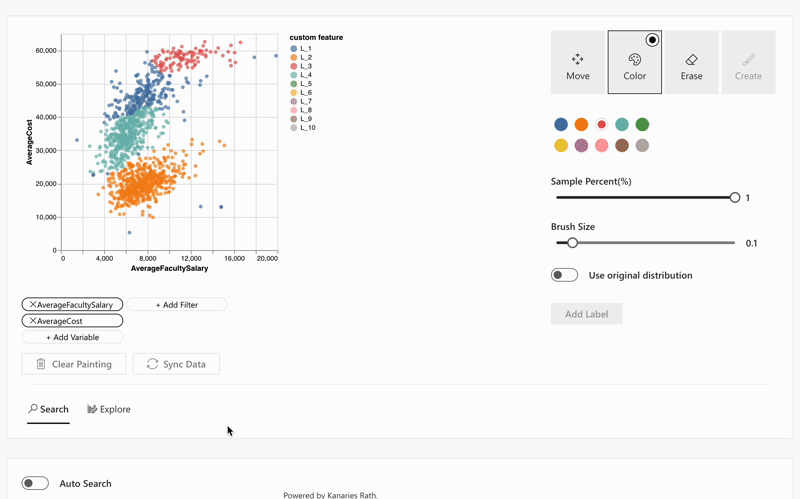Choose the green color swatch

tap(642, 125)
